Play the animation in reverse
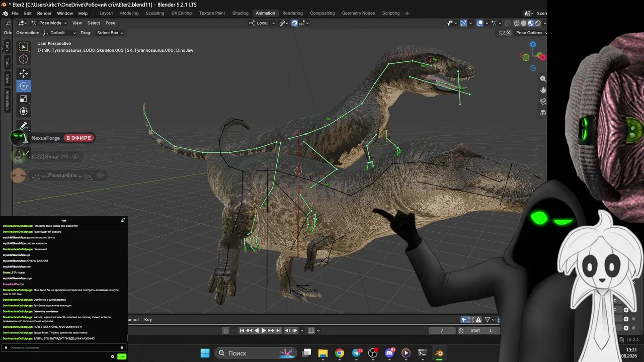644x362 pixels. tap(257, 330)
